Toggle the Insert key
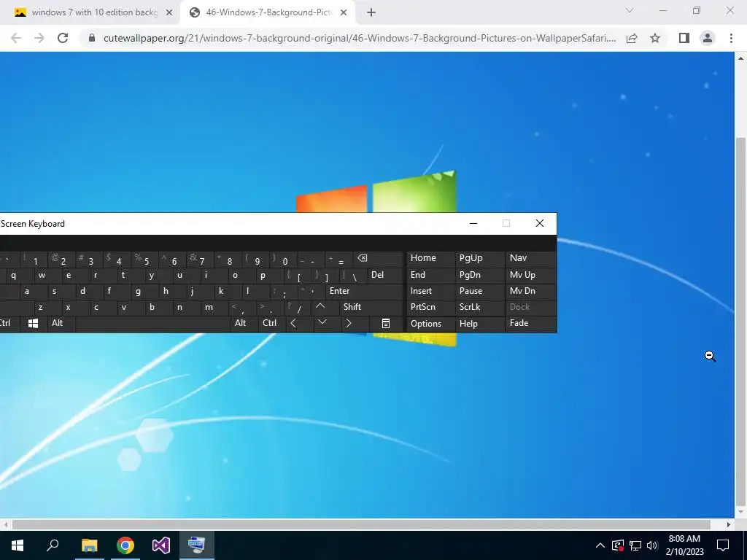The height and width of the screenshot is (560, 747). (430, 291)
